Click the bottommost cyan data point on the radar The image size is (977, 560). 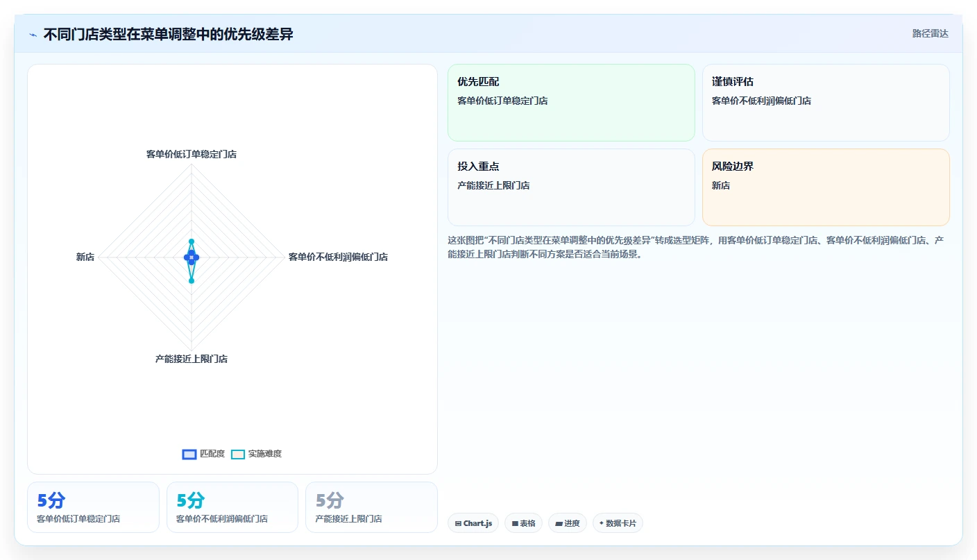(x=192, y=280)
